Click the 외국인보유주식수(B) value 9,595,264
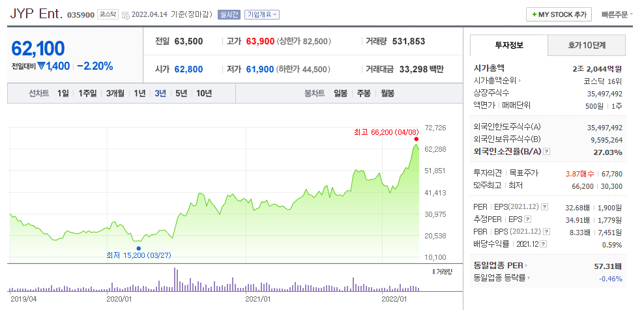Screen dimensions: 644x310 pos(607,140)
